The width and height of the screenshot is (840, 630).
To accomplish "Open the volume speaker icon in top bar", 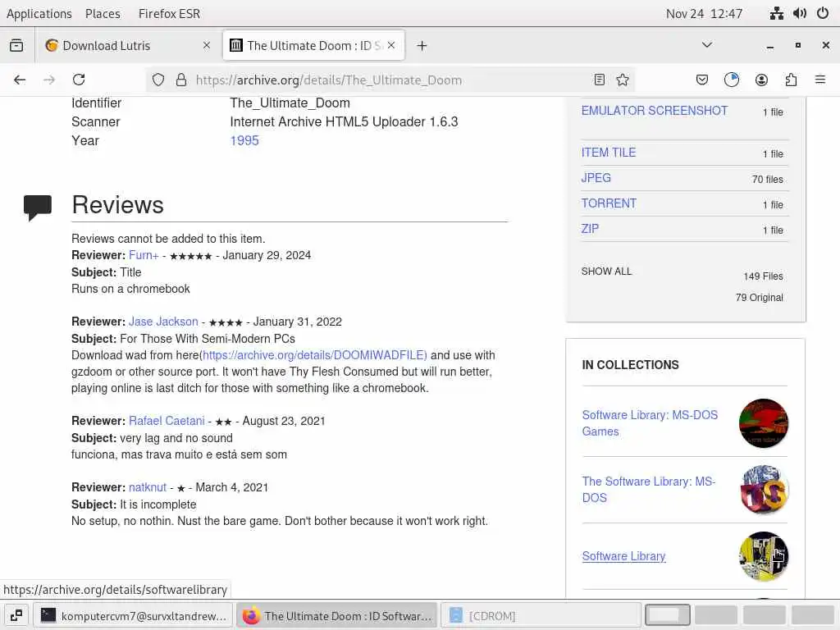I will pos(799,13).
